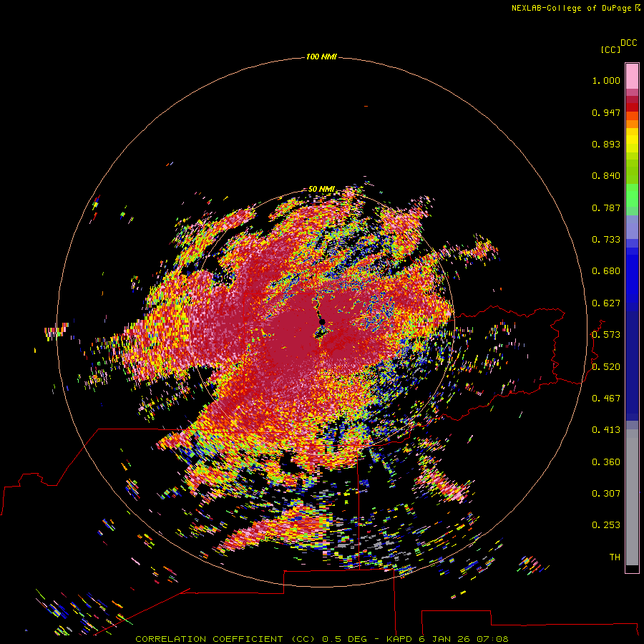The image size is (644, 644).
Task: Click the 1.000 color scale value
Action: [606, 80]
